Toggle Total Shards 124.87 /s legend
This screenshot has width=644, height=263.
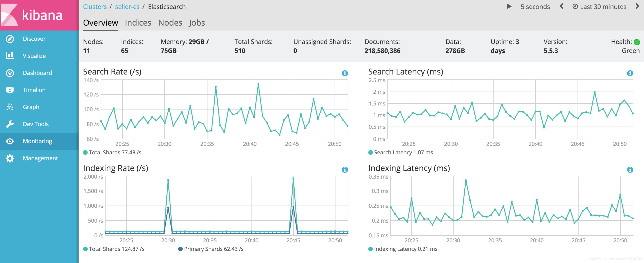114,249
